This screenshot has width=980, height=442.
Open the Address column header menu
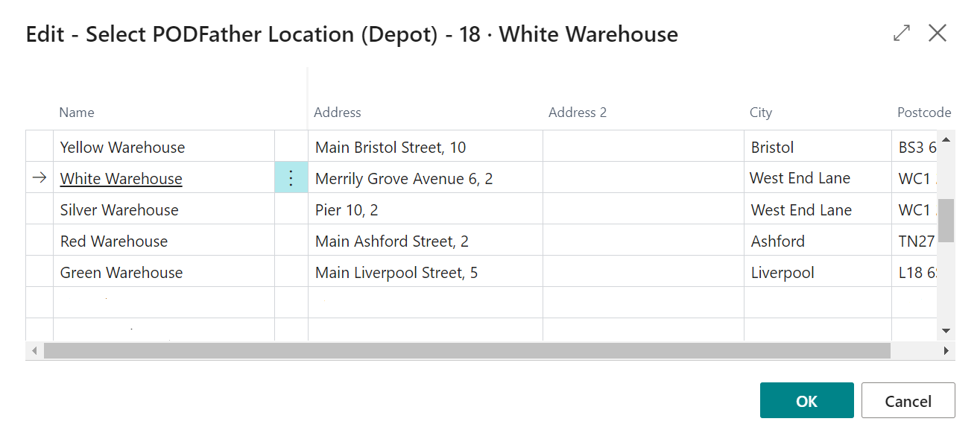(x=338, y=113)
